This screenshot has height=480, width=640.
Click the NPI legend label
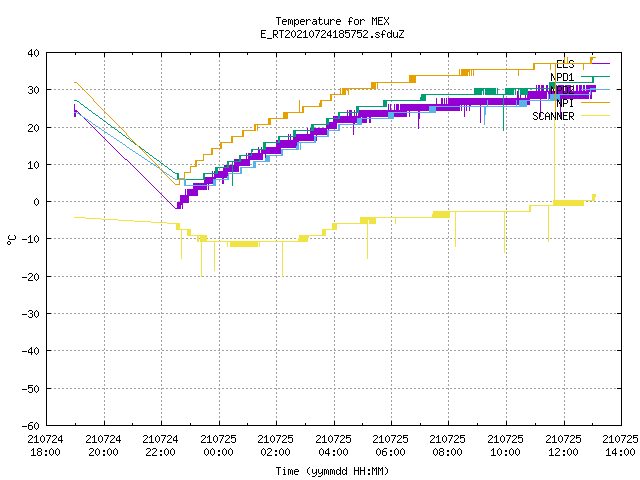[x=565, y=103]
